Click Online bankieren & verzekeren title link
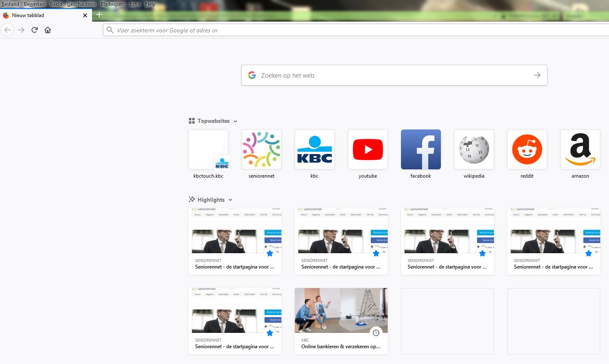The width and height of the screenshot is (609, 364). pos(341,347)
